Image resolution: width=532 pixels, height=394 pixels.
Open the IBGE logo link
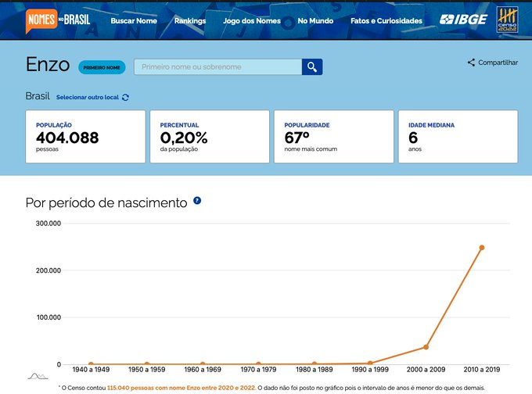click(x=463, y=20)
